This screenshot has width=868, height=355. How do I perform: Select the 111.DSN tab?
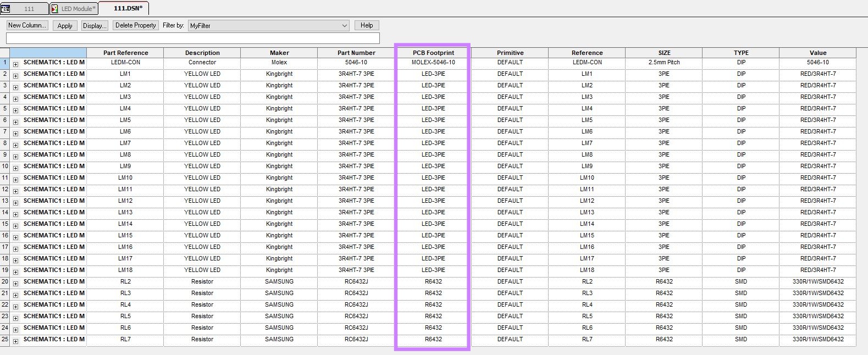124,8
